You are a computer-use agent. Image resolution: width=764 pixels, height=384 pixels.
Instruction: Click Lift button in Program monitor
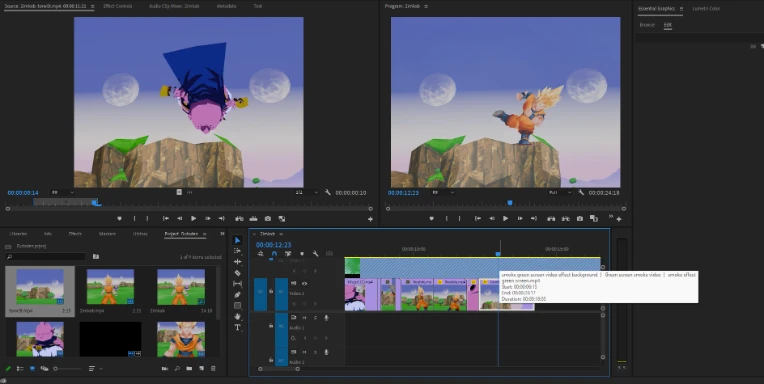point(551,219)
